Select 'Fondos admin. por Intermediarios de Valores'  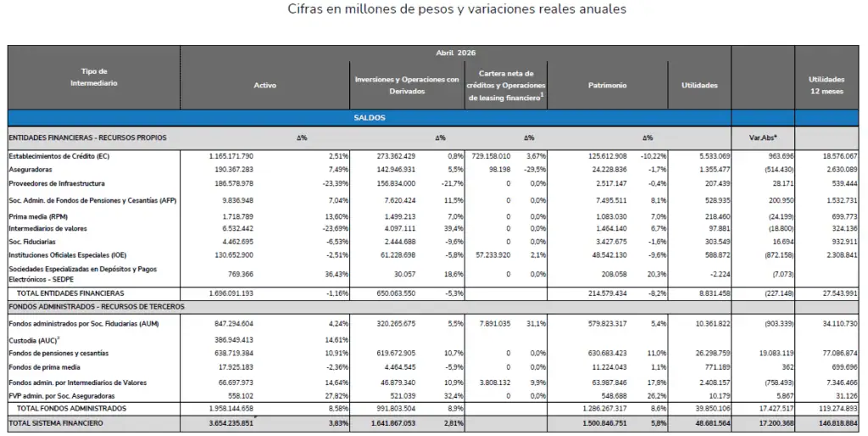click(x=77, y=383)
